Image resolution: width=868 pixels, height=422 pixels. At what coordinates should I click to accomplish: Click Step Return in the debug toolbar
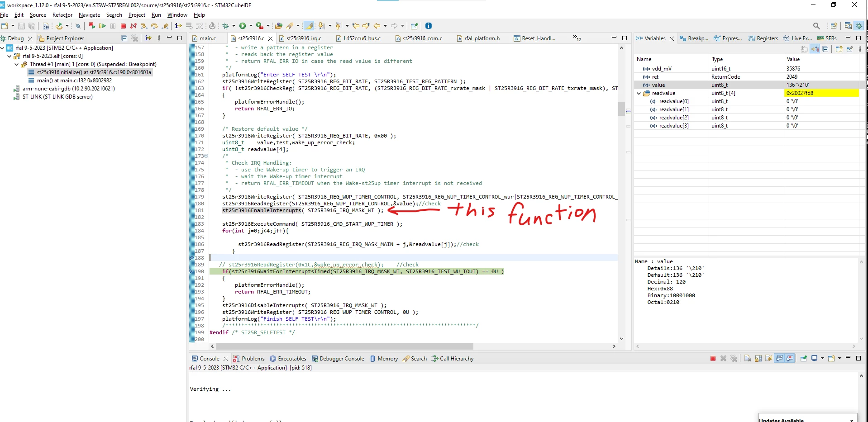coord(166,26)
